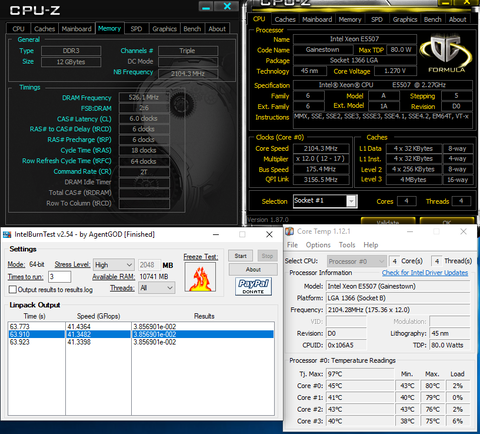This screenshot has width=480, height=434.
Task: Close the IntelBurnTest window
Action: click(269, 235)
